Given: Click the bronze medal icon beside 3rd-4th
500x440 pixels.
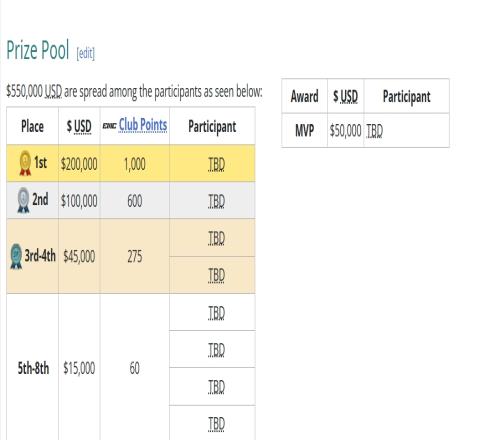Looking at the screenshot, I should [16, 256].
